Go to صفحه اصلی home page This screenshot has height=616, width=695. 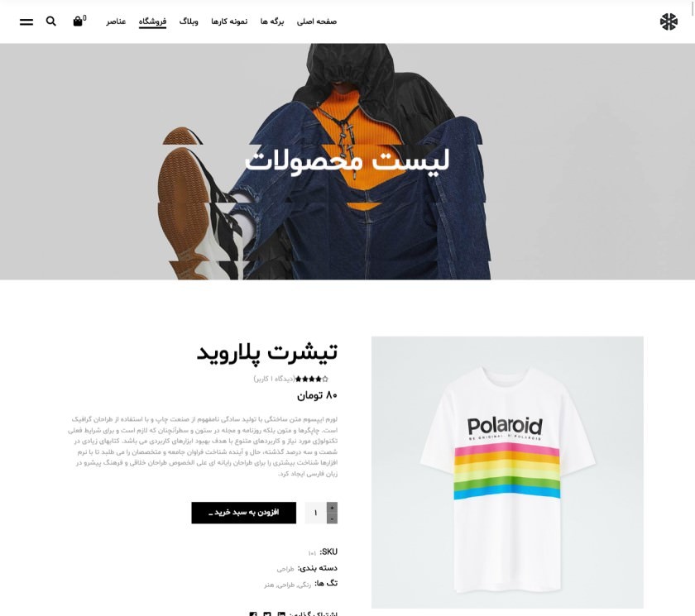pos(316,21)
